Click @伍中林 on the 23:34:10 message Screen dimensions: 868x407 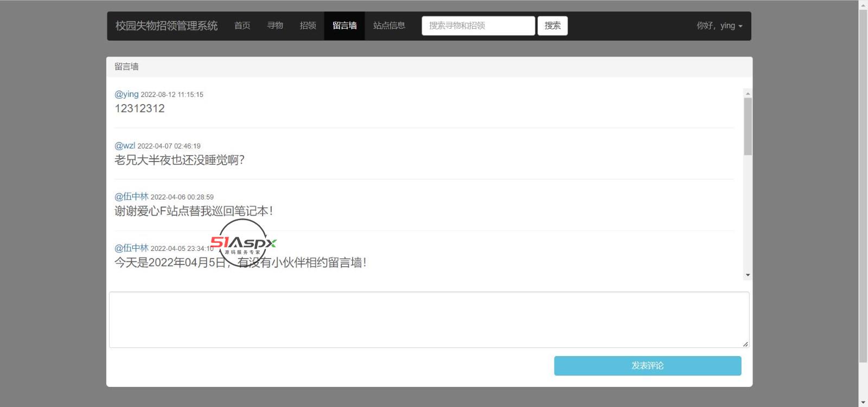pos(131,248)
